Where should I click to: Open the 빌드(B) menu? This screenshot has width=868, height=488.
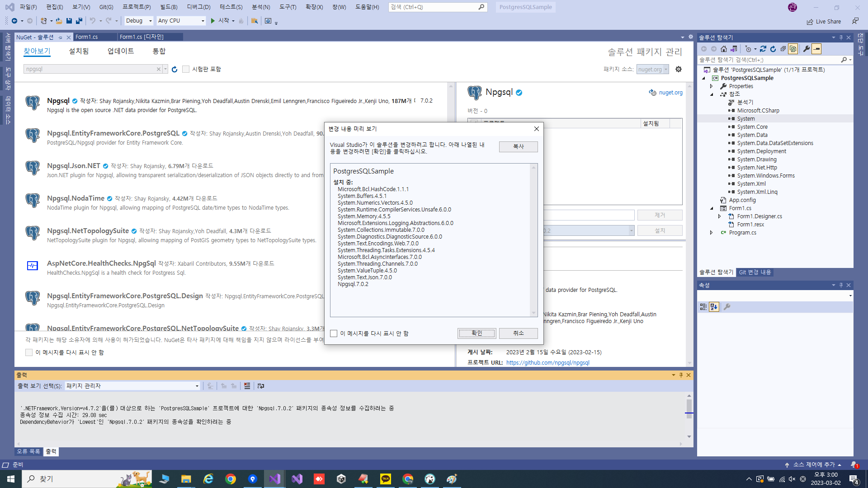(x=169, y=7)
